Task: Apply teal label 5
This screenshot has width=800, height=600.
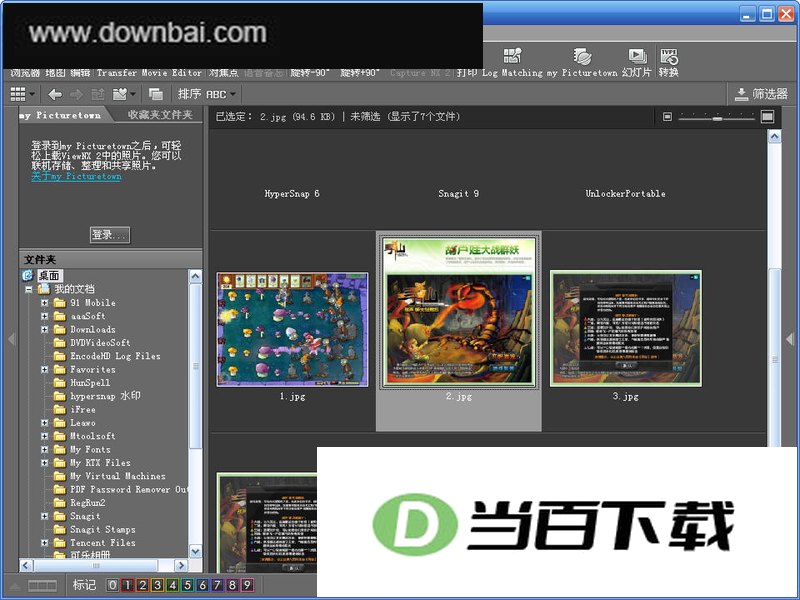Action: (187, 585)
